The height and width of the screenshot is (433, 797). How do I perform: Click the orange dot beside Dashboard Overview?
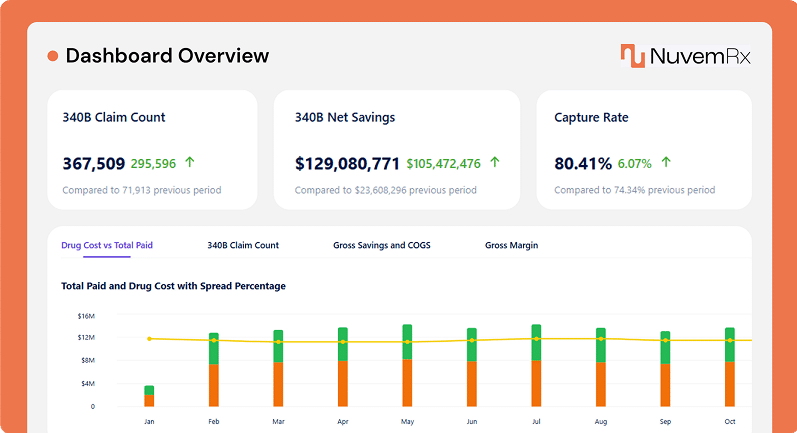click(x=52, y=57)
